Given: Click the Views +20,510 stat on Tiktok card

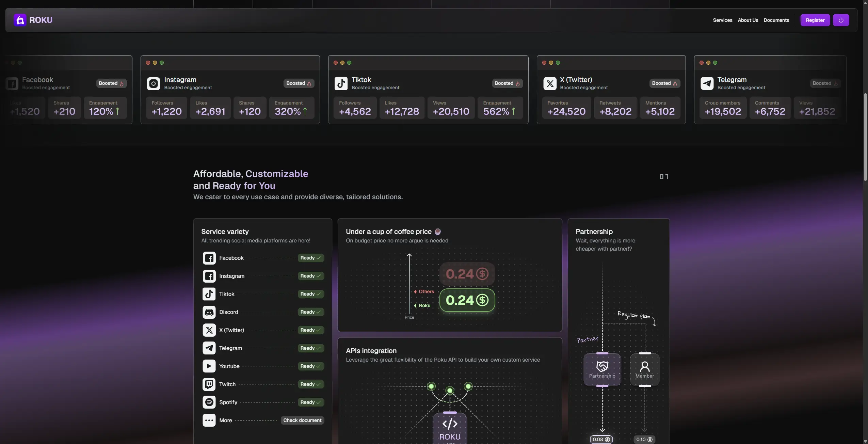Looking at the screenshot, I should [451, 108].
